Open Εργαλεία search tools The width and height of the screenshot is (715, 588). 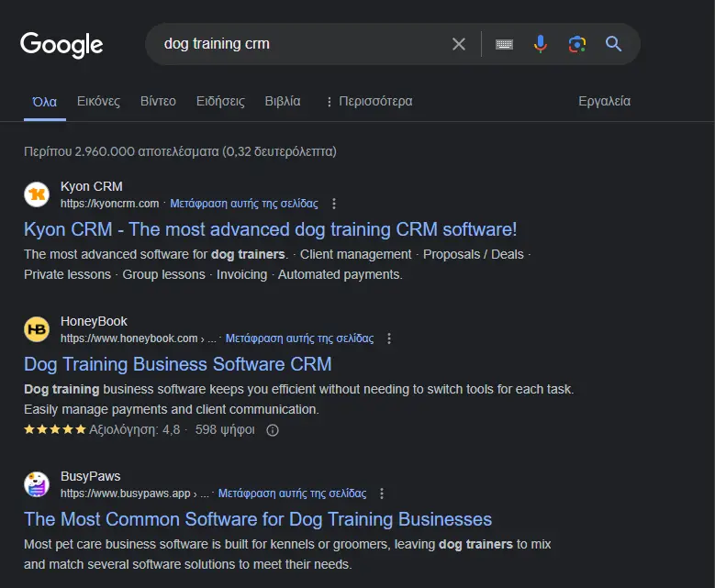[604, 101]
